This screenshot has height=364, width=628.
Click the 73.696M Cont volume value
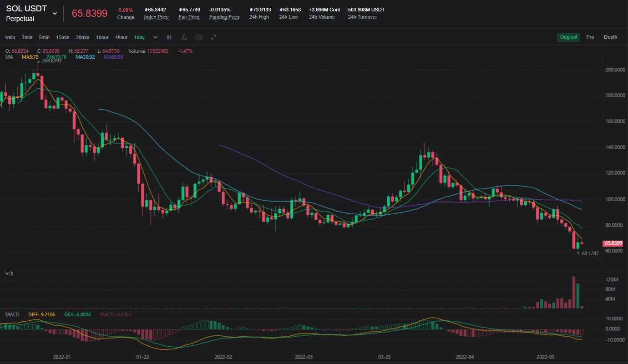click(324, 10)
